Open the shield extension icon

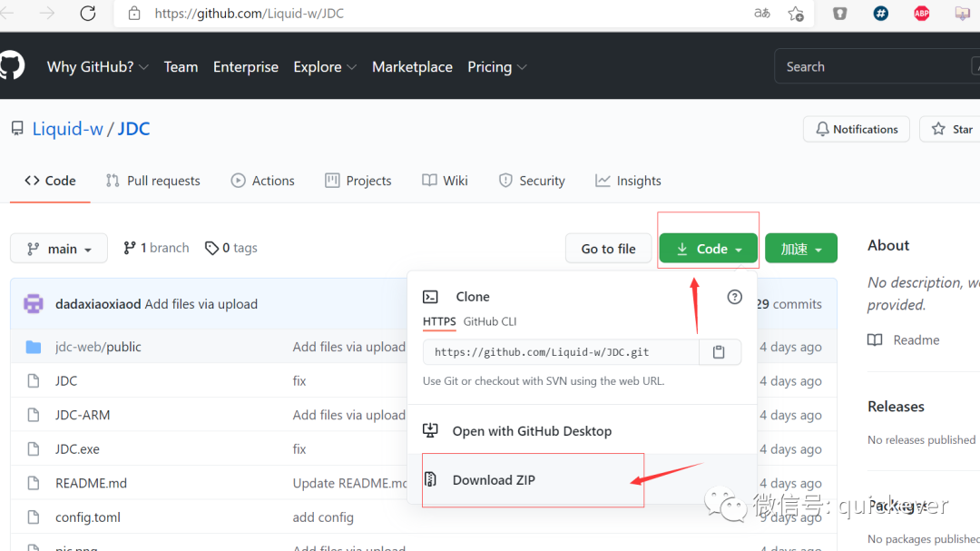(x=839, y=13)
